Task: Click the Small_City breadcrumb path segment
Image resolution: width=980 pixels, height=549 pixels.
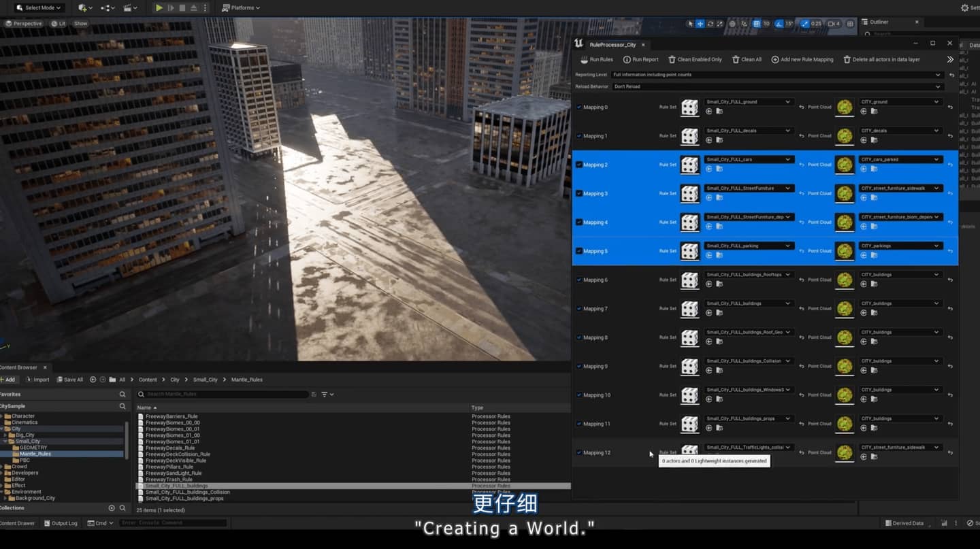Action: click(205, 380)
